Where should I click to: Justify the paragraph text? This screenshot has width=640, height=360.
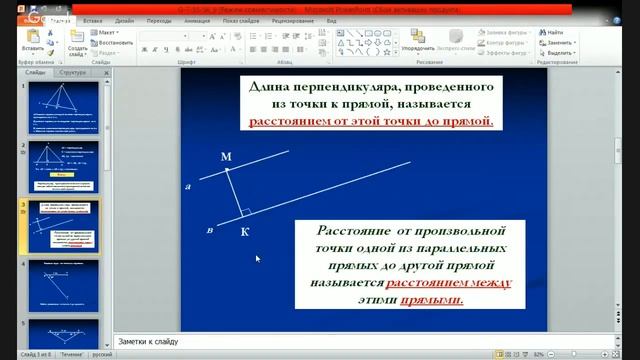[286, 50]
